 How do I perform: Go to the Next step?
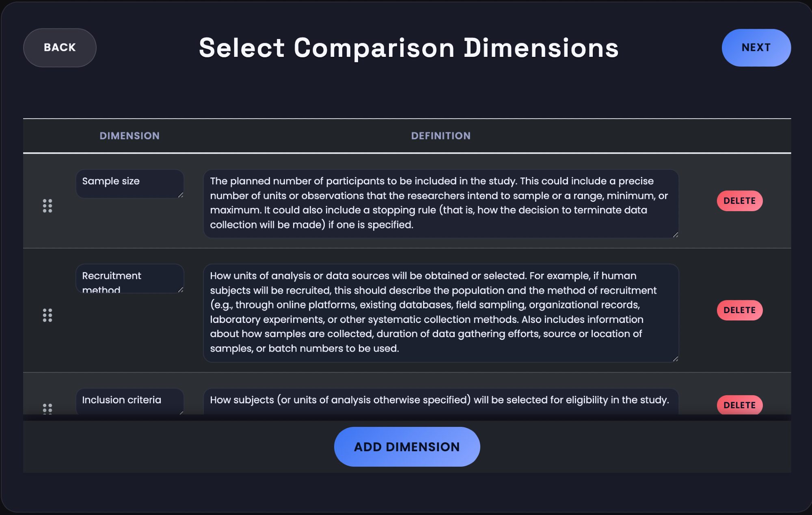pyautogui.click(x=756, y=48)
